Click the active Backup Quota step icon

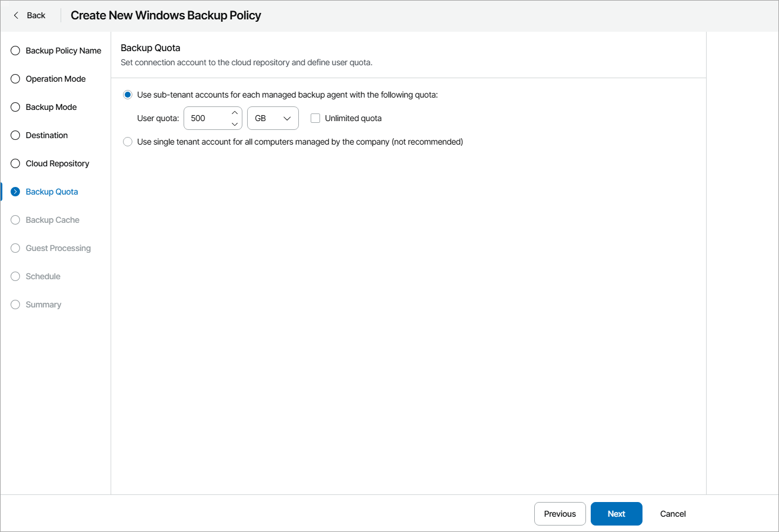[15, 192]
